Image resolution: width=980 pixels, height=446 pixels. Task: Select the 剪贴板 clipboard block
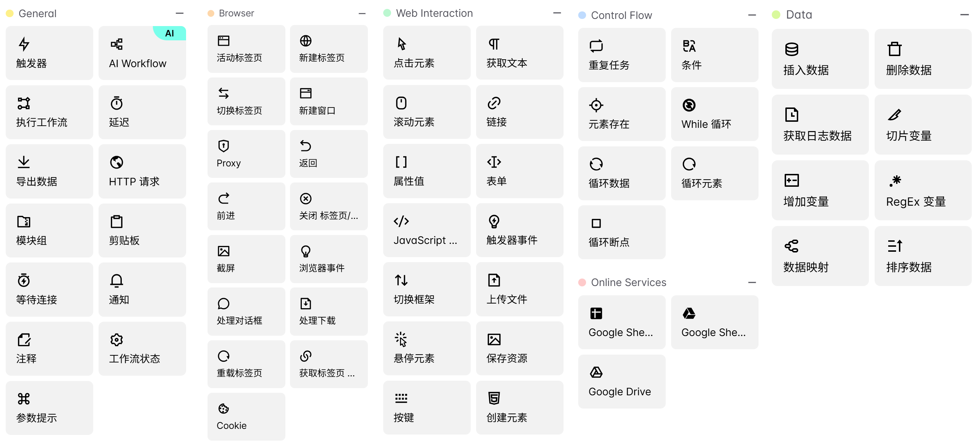pos(142,230)
